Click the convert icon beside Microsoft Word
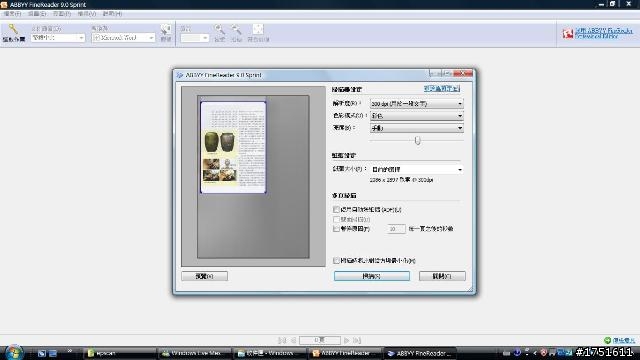Image resolution: width=640 pixels, height=360 pixels. 165,29
